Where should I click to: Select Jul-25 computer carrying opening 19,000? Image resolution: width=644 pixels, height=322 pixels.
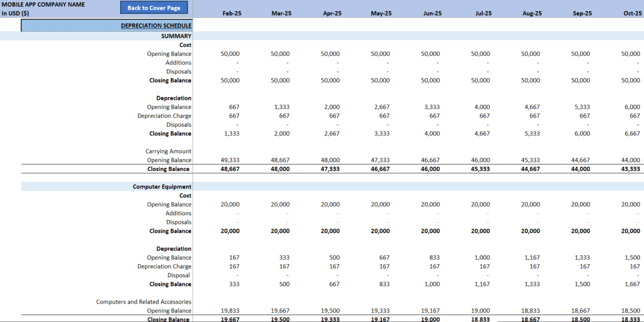480,311
